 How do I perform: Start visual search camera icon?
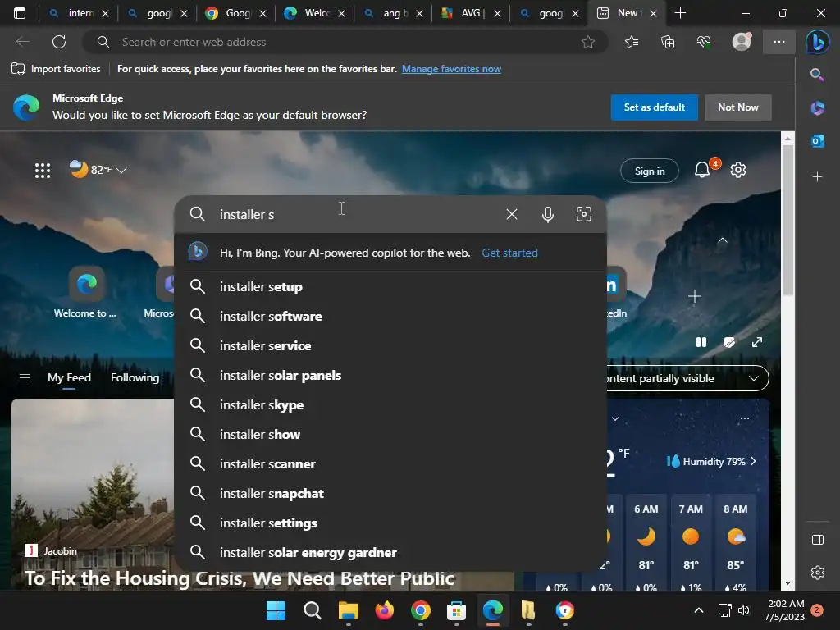pyautogui.click(x=583, y=214)
